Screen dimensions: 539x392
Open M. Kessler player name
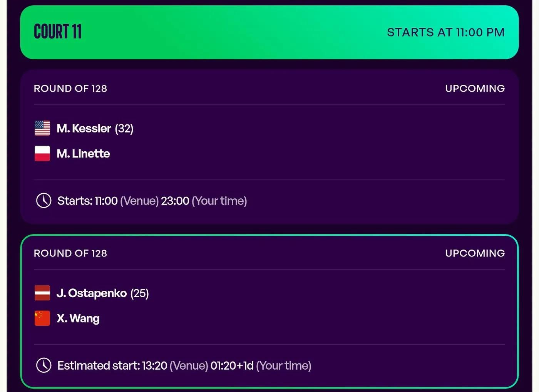point(84,128)
